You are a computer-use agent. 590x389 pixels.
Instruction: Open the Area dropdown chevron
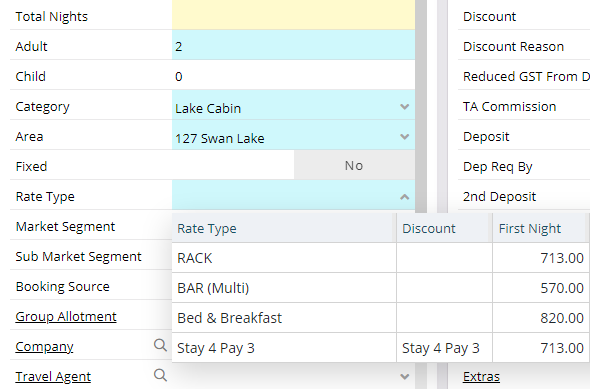(404, 137)
